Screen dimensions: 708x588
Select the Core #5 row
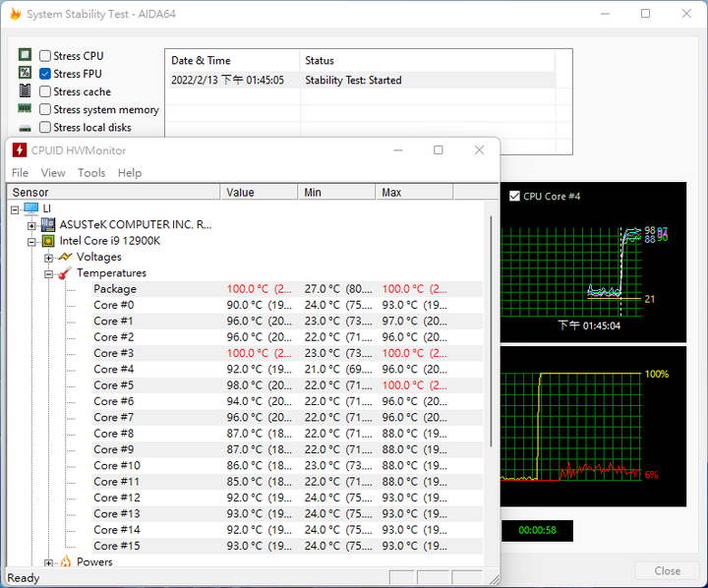point(287,385)
